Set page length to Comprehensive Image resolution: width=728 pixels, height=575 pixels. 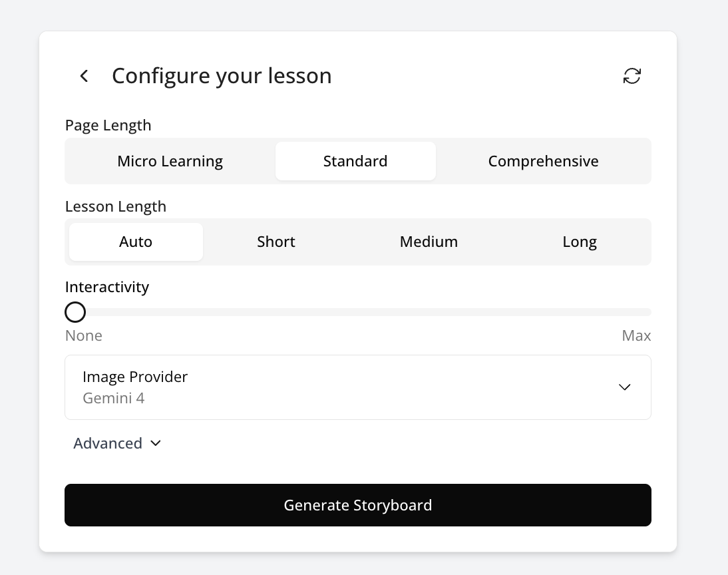click(x=543, y=161)
